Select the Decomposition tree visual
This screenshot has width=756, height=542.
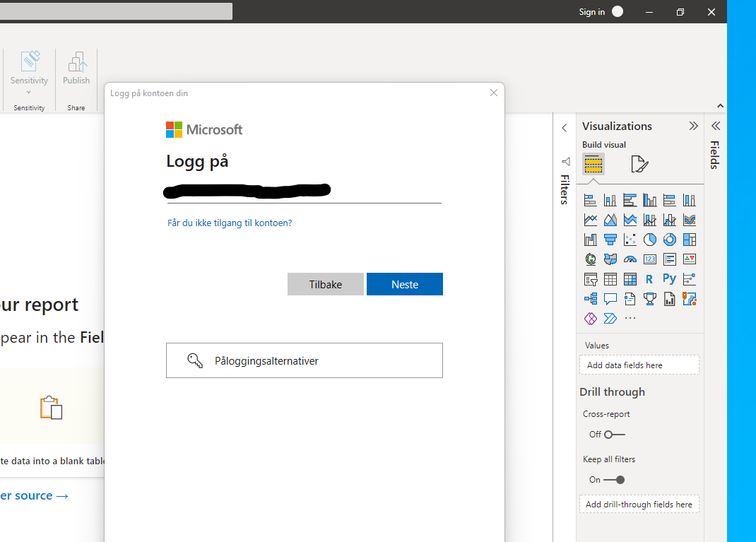tap(590, 299)
